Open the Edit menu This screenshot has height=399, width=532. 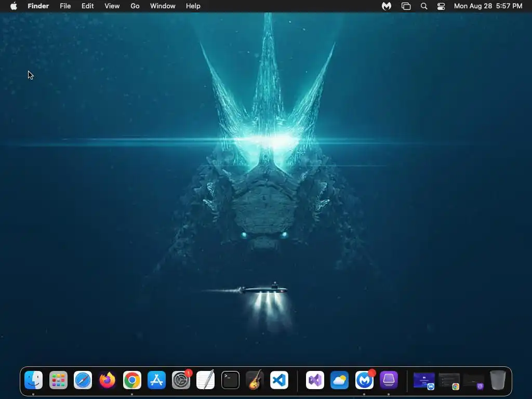pos(87,6)
